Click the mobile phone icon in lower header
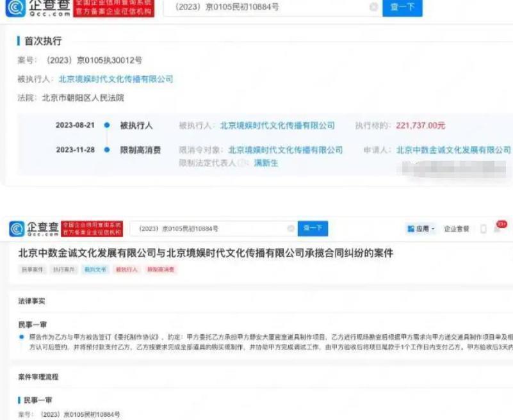Viewport: 513px width, 420px height. (484, 229)
